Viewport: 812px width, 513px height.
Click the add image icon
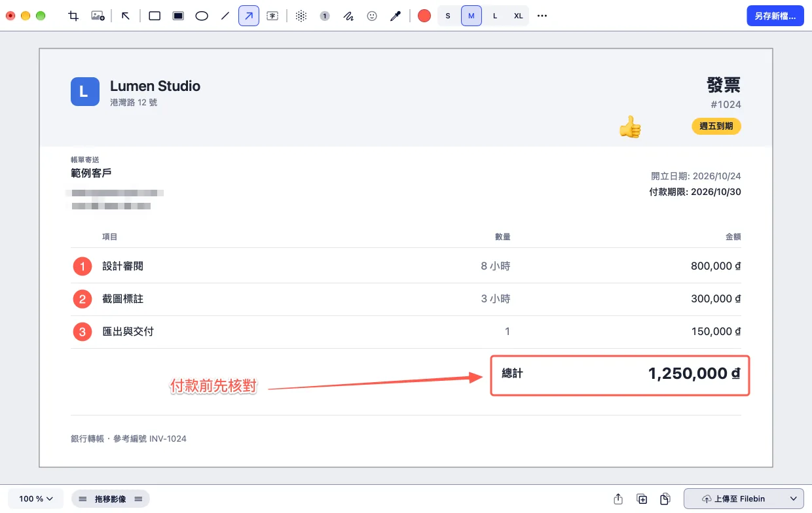[98, 16]
